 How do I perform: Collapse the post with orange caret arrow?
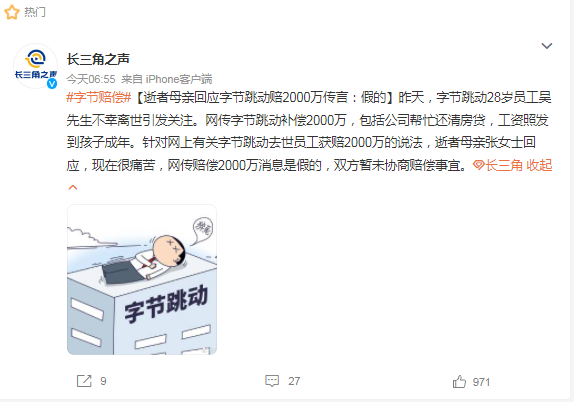coord(73,187)
